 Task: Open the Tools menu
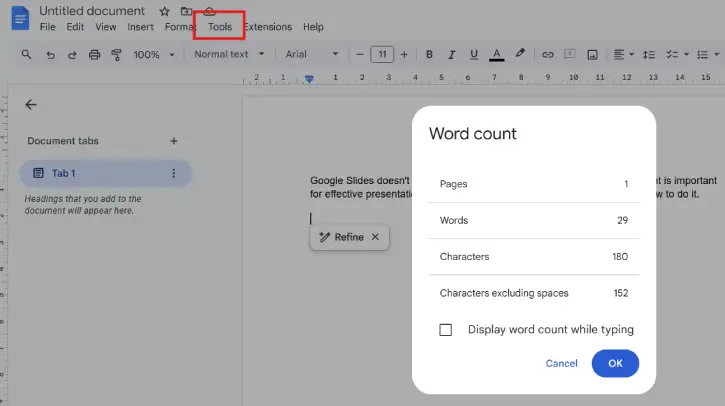click(220, 27)
